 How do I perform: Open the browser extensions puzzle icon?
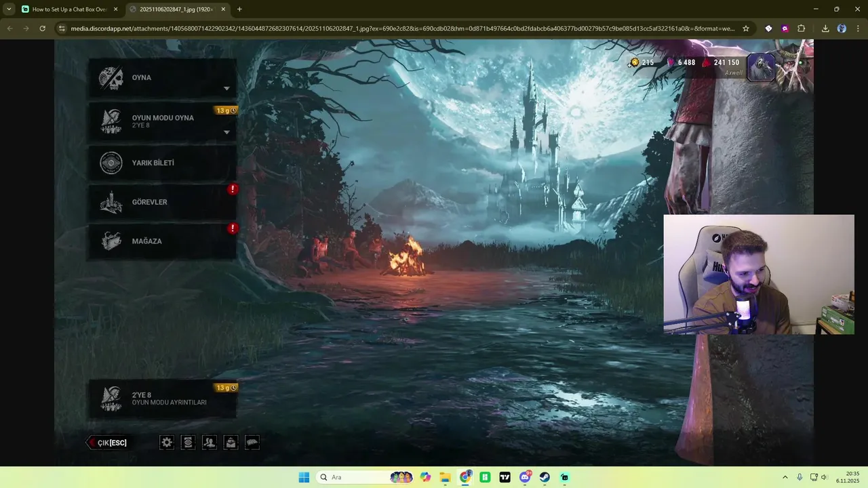pyautogui.click(x=801, y=28)
